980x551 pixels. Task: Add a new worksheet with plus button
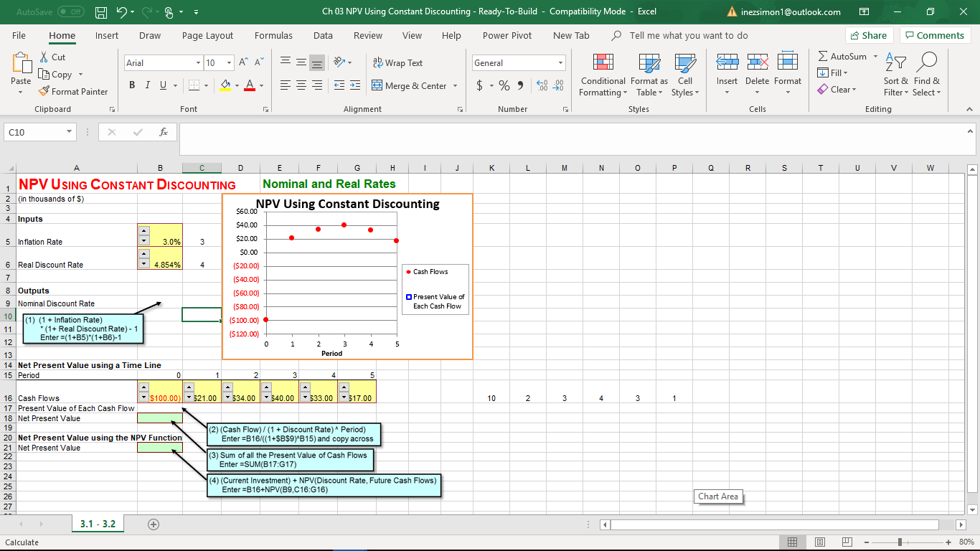153,524
